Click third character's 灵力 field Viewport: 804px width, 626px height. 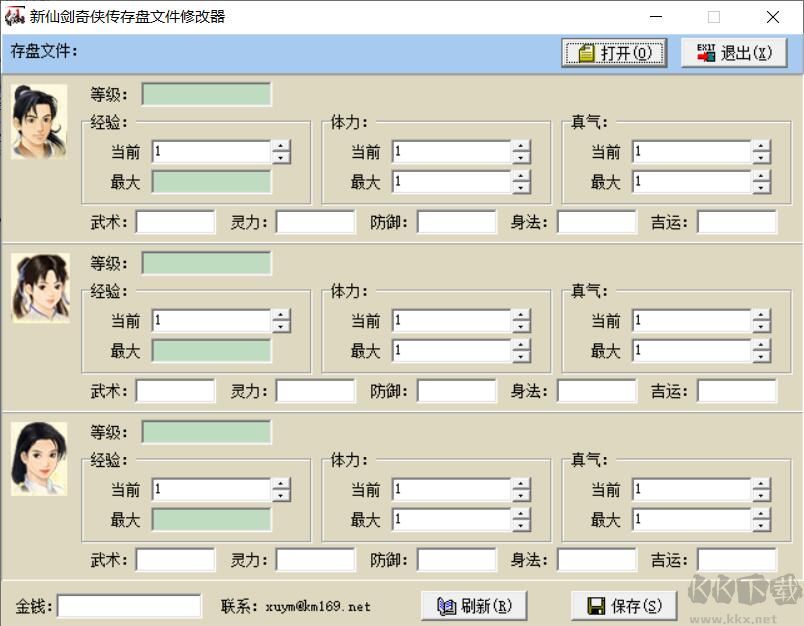[315, 559]
